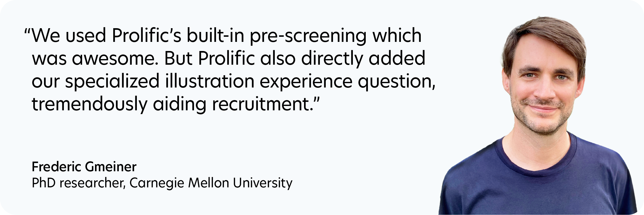Click the portrait photo of Frederic Gmeiner
The width and height of the screenshot is (644, 215).
click(x=538, y=116)
